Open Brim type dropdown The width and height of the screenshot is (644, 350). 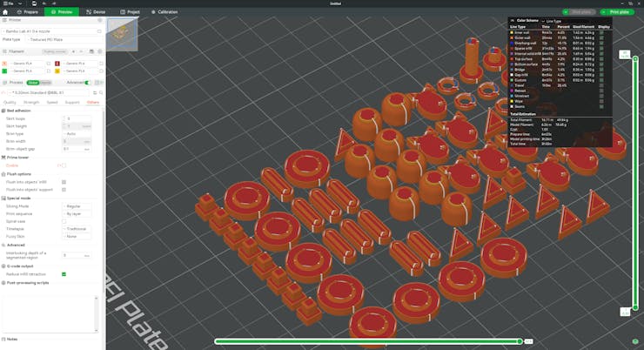77,134
